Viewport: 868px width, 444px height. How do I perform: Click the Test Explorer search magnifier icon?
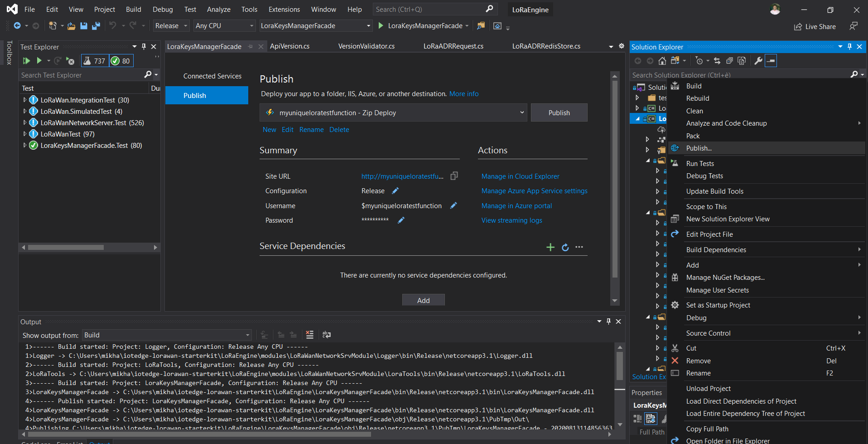(x=148, y=74)
